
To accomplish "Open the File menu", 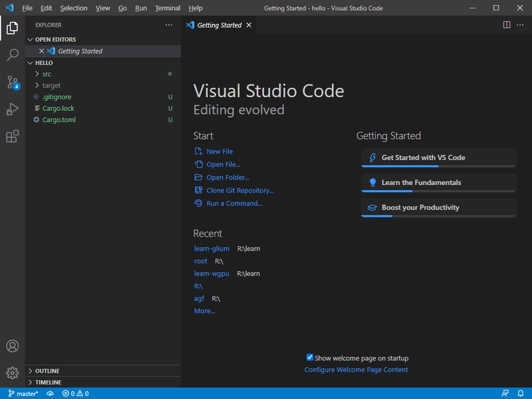I will [x=27, y=8].
